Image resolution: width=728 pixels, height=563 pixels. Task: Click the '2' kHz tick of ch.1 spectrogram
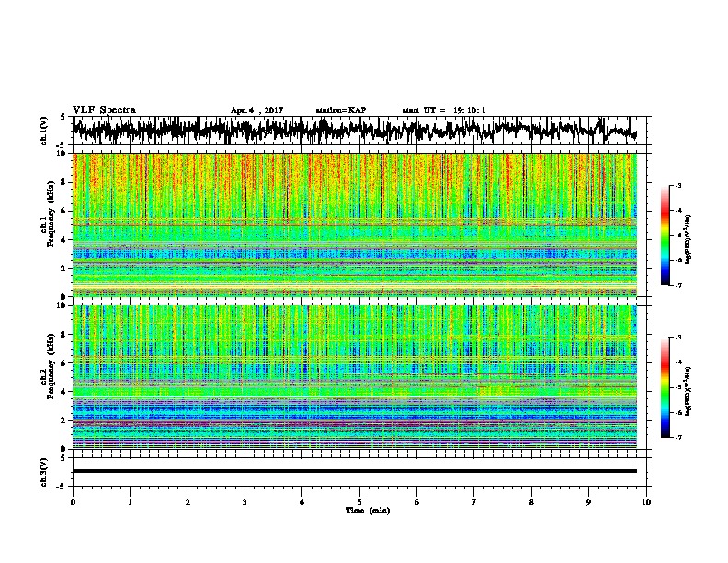tap(65, 269)
